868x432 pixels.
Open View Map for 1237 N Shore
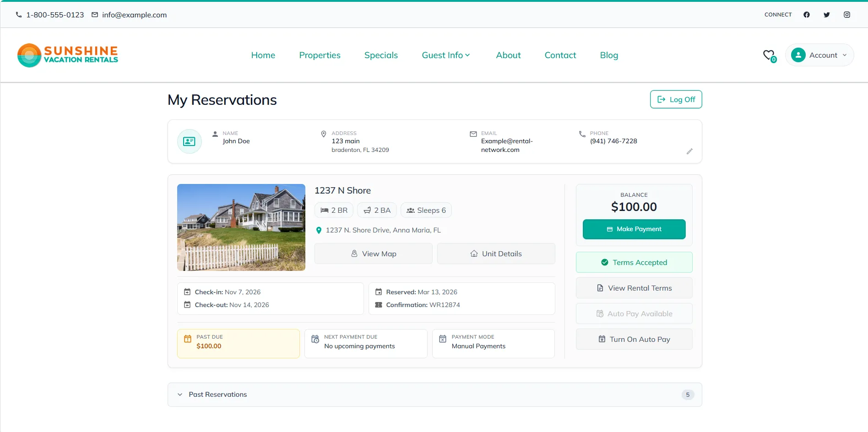(374, 254)
